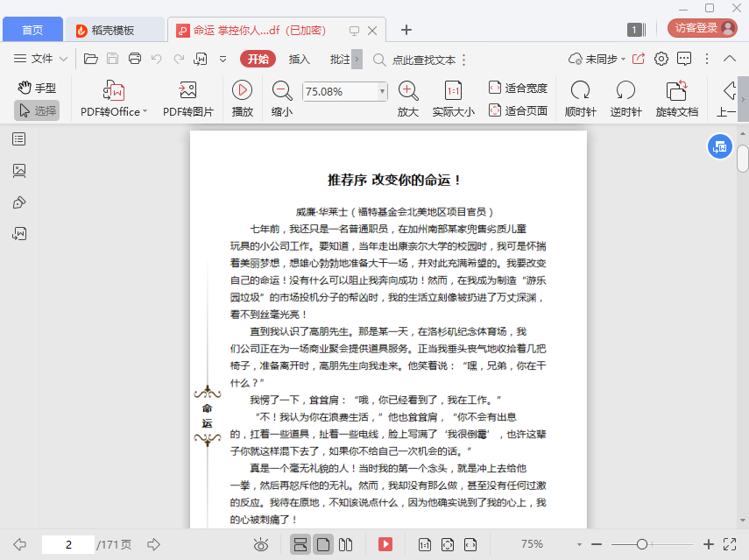Click the redo arrow
Screen dimensions: 749x560
tap(179, 59)
